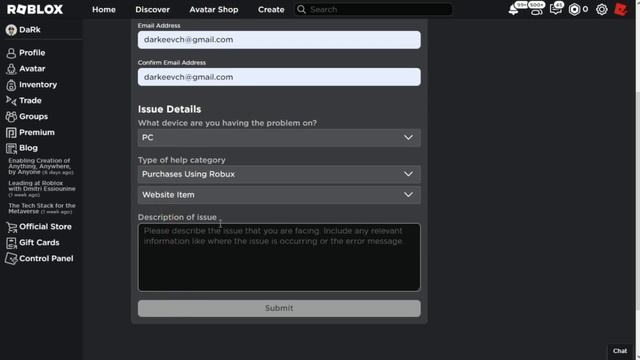Click the Official Store cart icon

click(11, 227)
